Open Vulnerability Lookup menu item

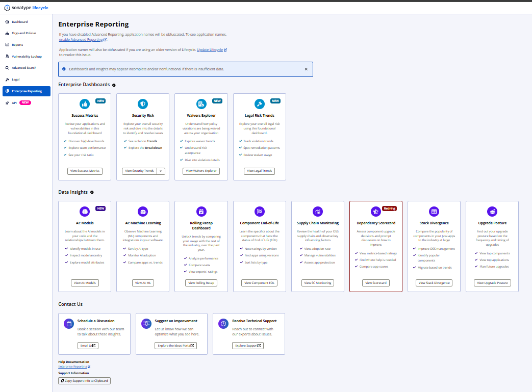point(27,56)
